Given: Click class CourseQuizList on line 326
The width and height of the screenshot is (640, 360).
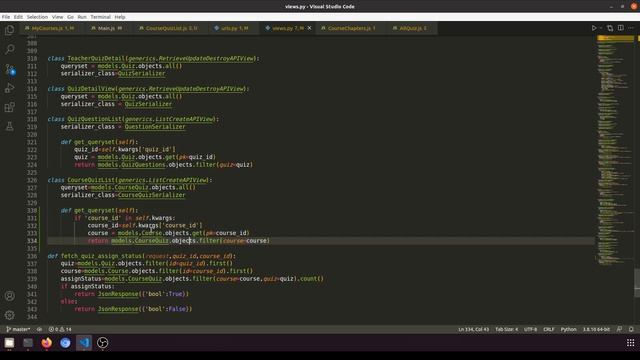Looking at the screenshot, I should point(130,180).
